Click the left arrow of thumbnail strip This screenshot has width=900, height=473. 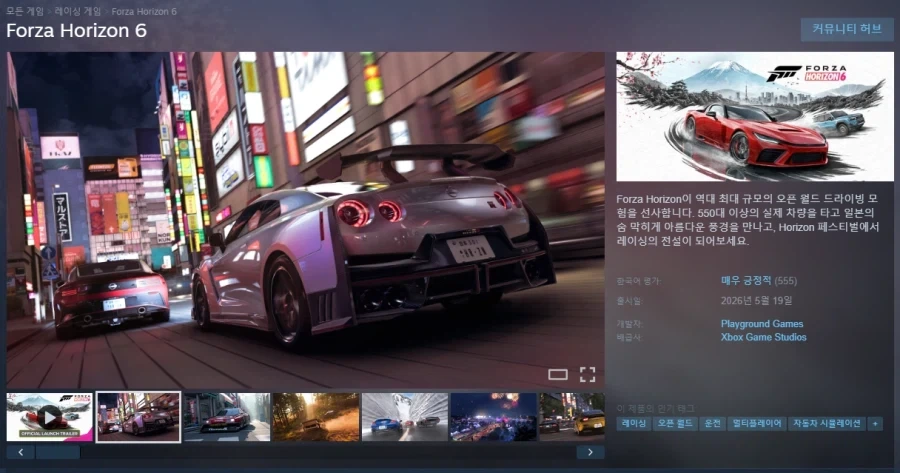pyautogui.click(x=21, y=452)
